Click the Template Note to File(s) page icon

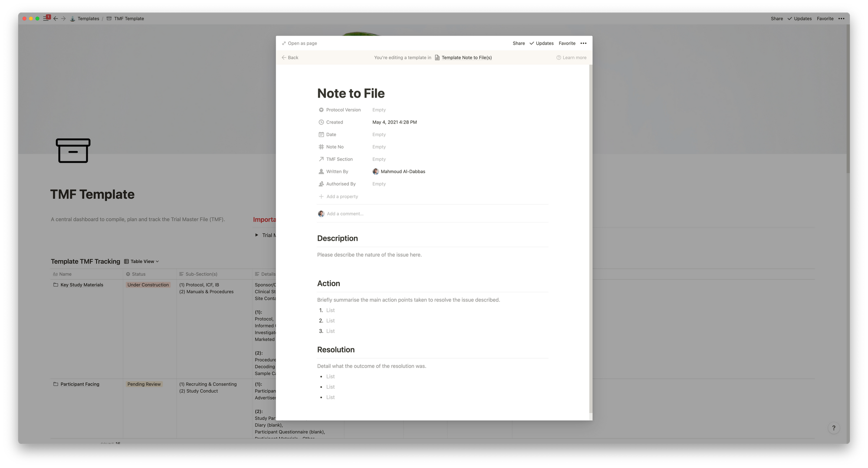coord(437,58)
